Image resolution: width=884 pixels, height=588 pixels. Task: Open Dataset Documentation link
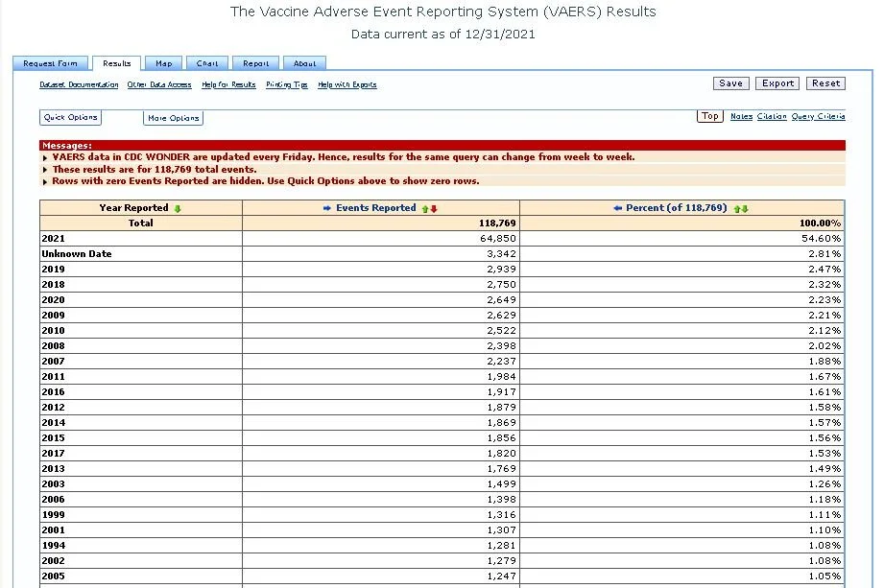click(79, 84)
